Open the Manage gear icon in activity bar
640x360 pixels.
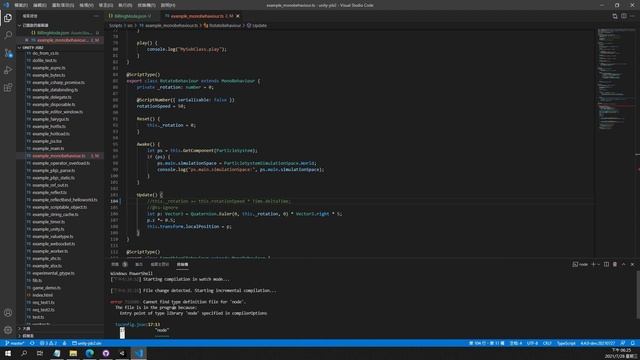[8, 330]
